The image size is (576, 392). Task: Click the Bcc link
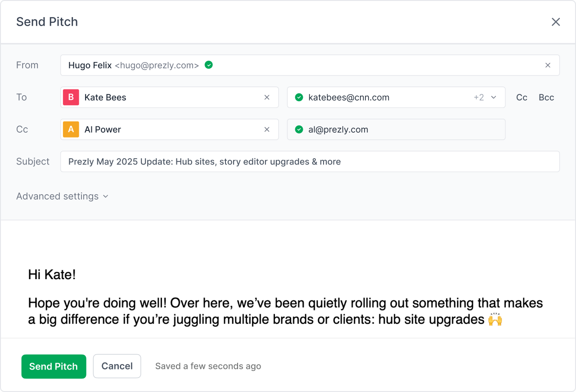546,98
